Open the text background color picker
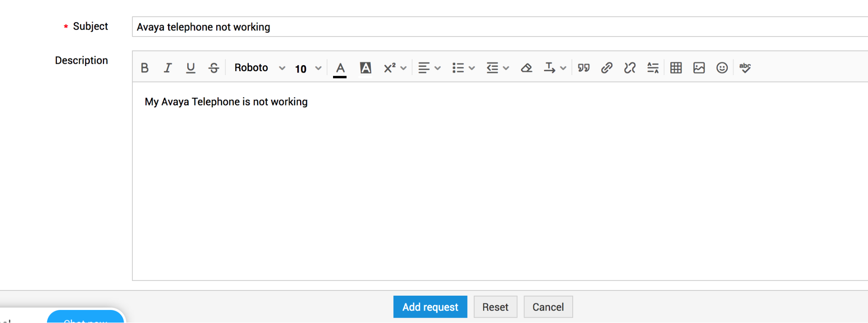 (x=365, y=68)
